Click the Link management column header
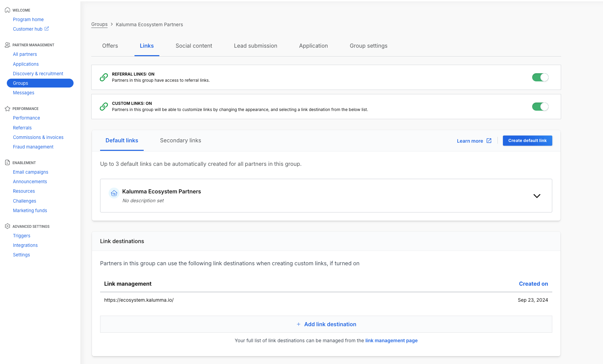Screen dimensions: 603x364 point(128,284)
